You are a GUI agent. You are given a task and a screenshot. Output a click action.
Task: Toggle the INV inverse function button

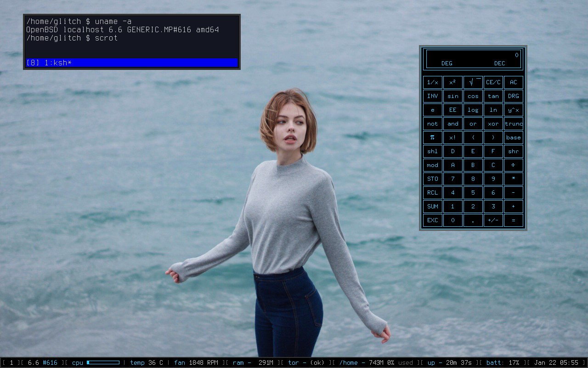(x=433, y=96)
